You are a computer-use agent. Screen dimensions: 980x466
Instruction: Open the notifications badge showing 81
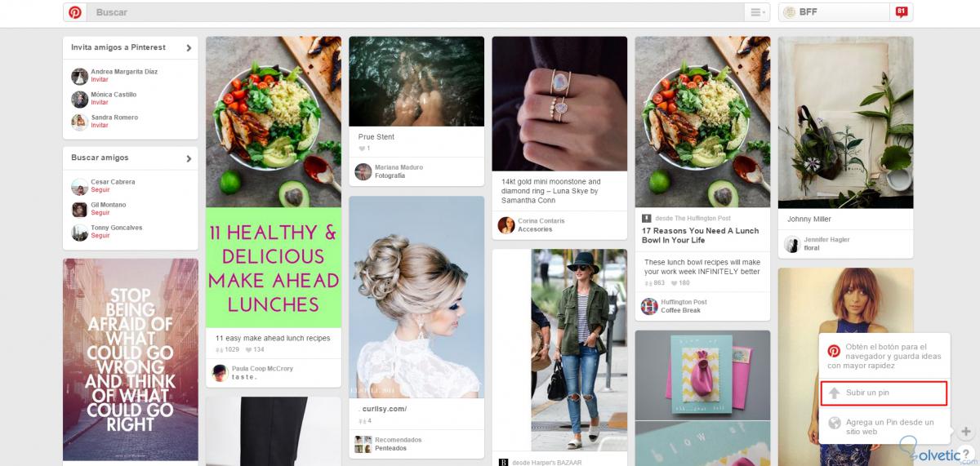pos(902,12)
